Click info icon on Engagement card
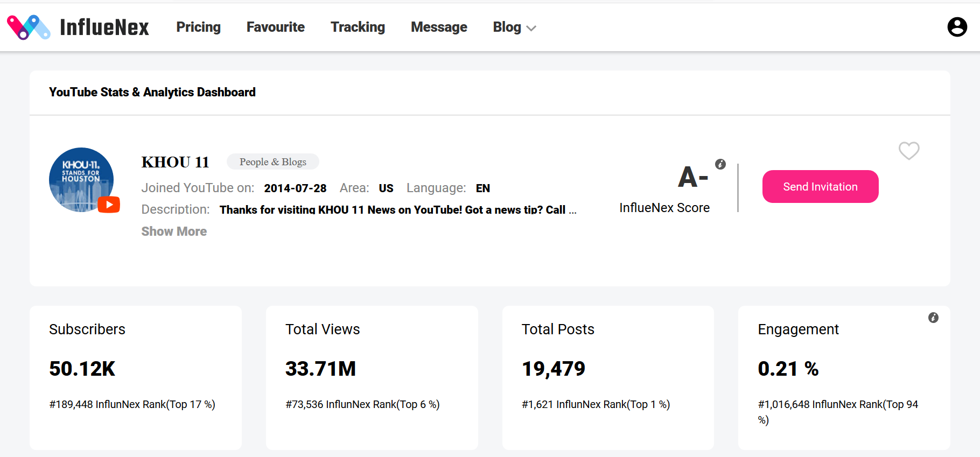 pyautogui.click(x=933, y=318)
